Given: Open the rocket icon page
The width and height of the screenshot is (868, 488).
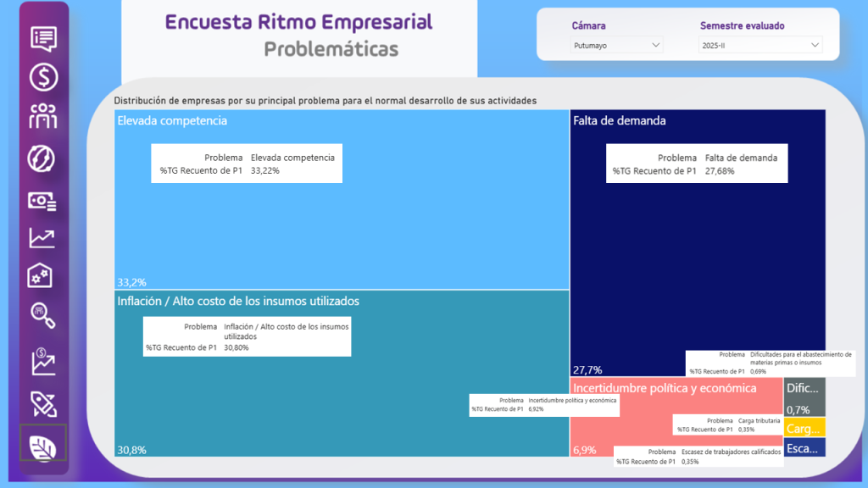Looking at the screenshot, I should pyautogui.click(x=43, y=403).
